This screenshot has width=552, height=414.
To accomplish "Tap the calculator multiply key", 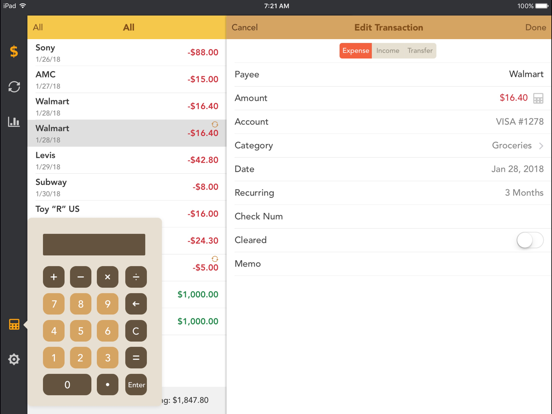I will [x=108, y=277].
